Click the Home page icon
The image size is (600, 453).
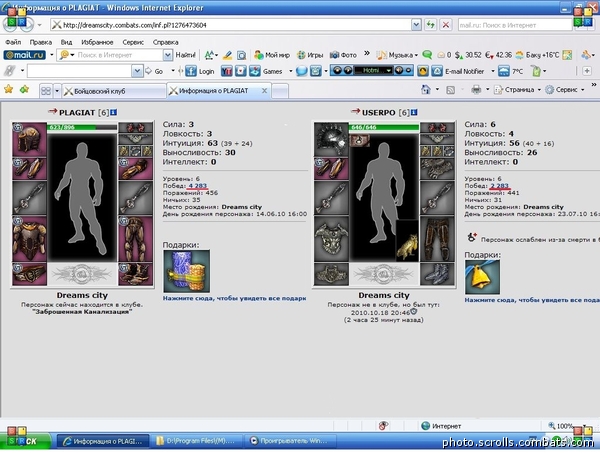point(426,90)
